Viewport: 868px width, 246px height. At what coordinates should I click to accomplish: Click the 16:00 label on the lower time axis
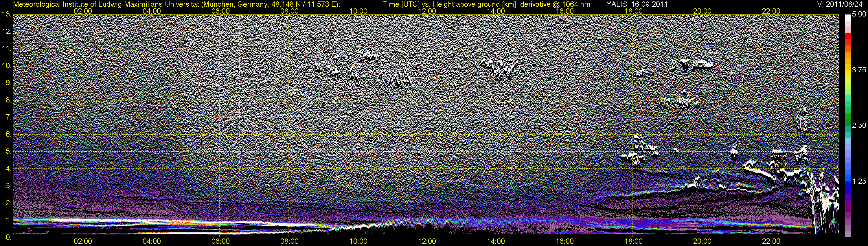tap(565, 242)
